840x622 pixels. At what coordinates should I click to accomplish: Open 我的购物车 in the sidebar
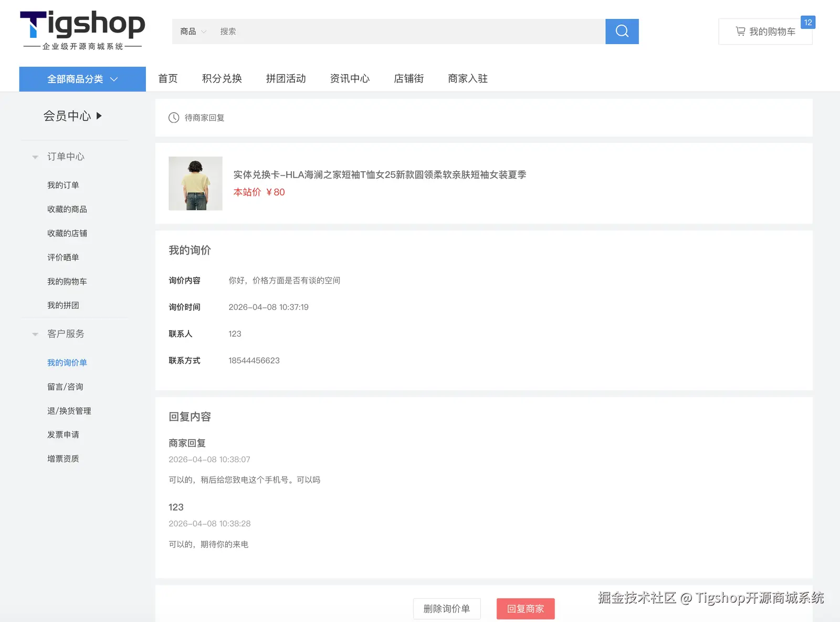coord(67,282)
